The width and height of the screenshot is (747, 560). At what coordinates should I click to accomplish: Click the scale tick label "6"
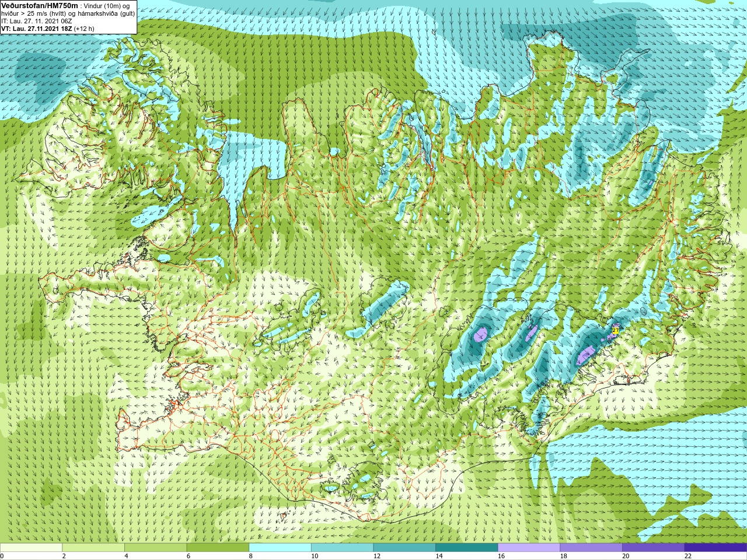point(189,556)
